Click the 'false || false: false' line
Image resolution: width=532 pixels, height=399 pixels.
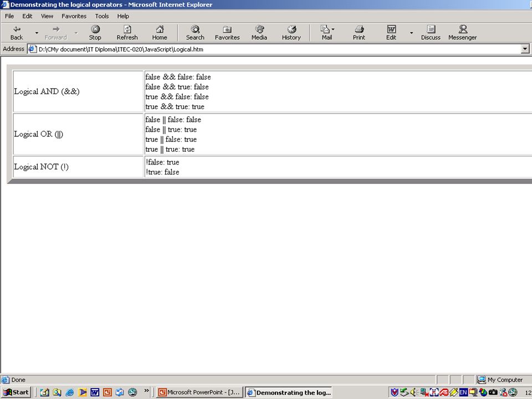point(173,120)
